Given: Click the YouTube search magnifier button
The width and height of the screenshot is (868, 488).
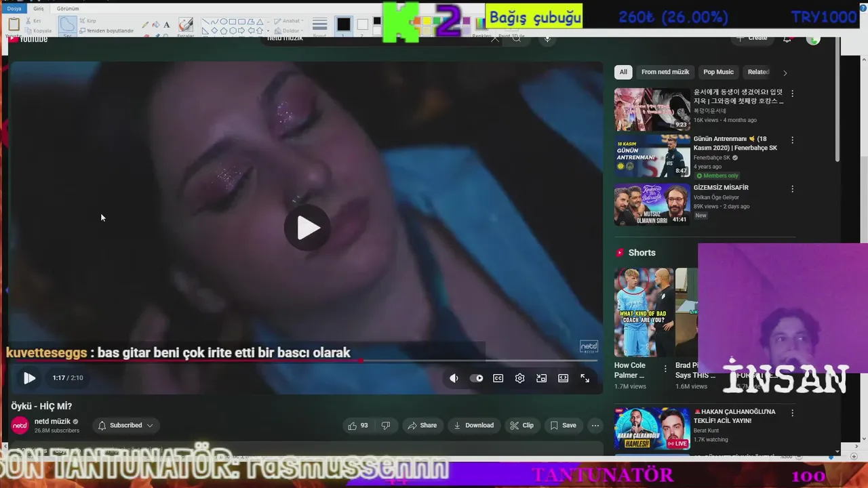Looking at the screenshot, I should click(517, 39).
